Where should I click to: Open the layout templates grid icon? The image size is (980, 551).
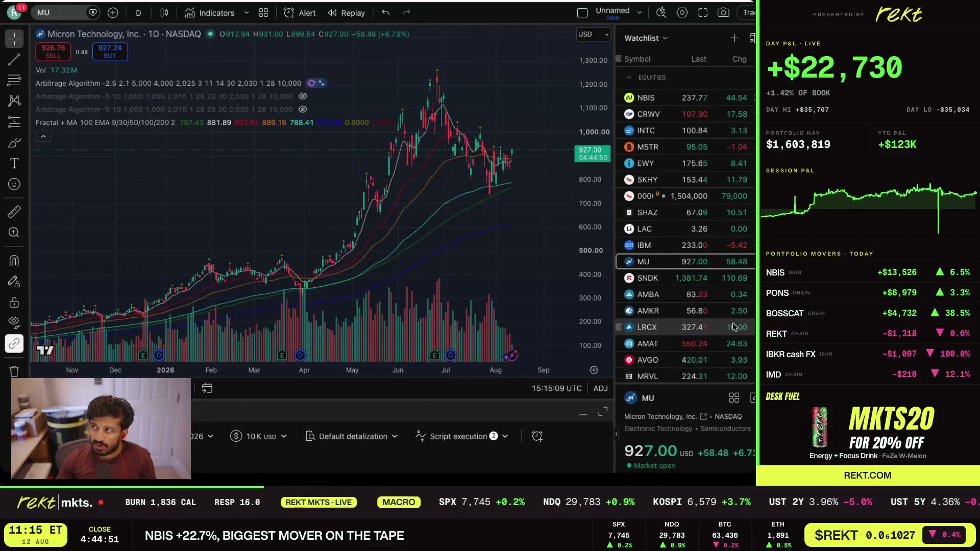(x=263, y=13)
